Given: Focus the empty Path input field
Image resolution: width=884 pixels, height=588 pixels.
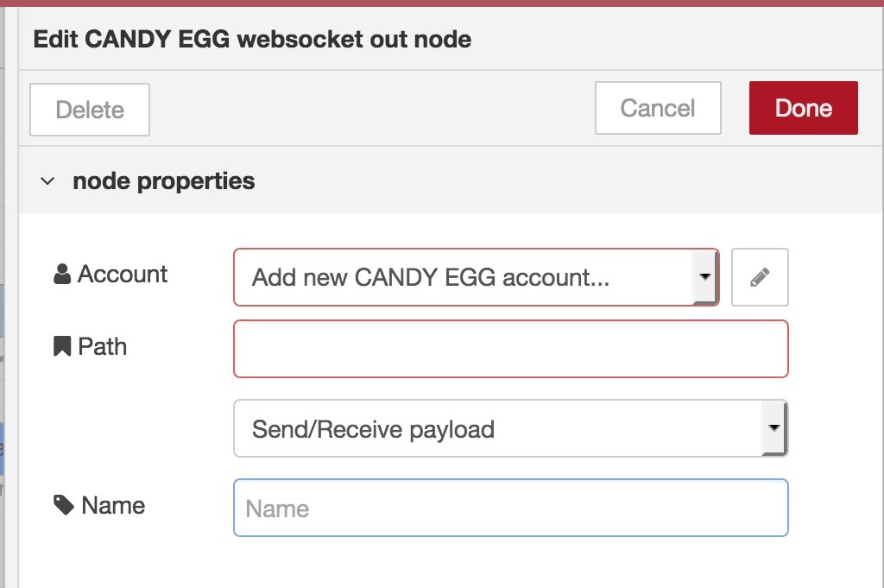Looking at the screenshot, I should (x=510, y=349).
